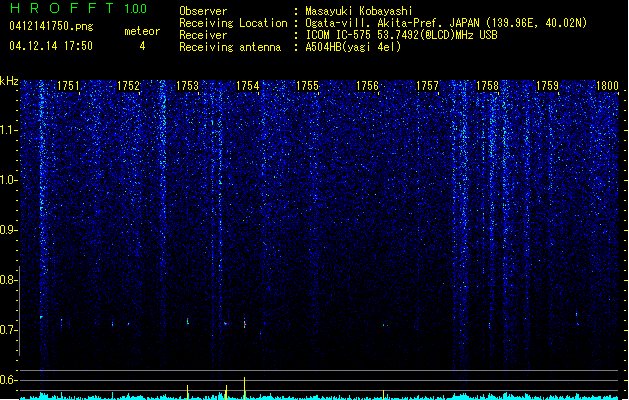Click the 1753 time marker

[188, 86]
